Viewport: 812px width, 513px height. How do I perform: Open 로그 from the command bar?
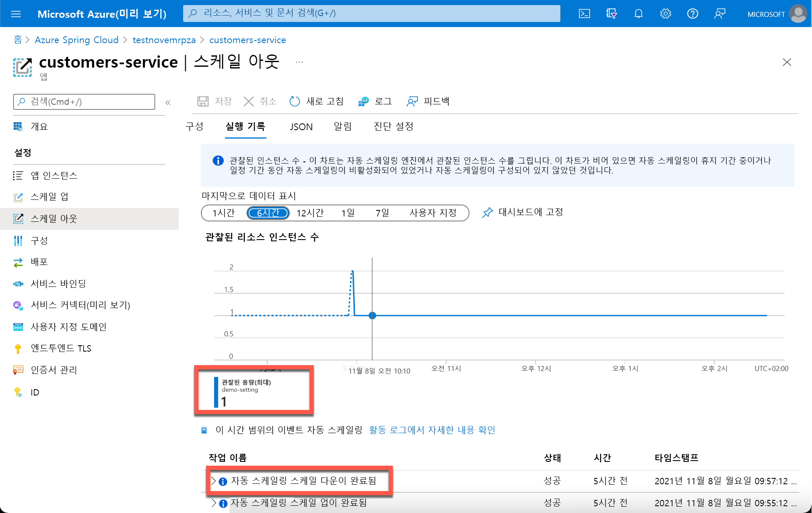(x=375, y=101)
